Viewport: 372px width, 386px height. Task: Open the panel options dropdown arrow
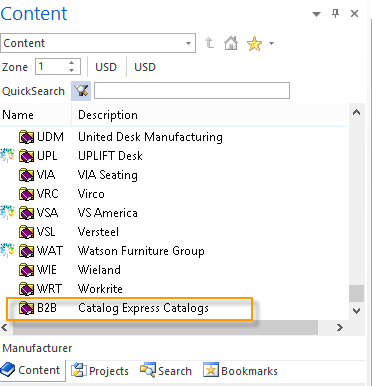[316, 14]
